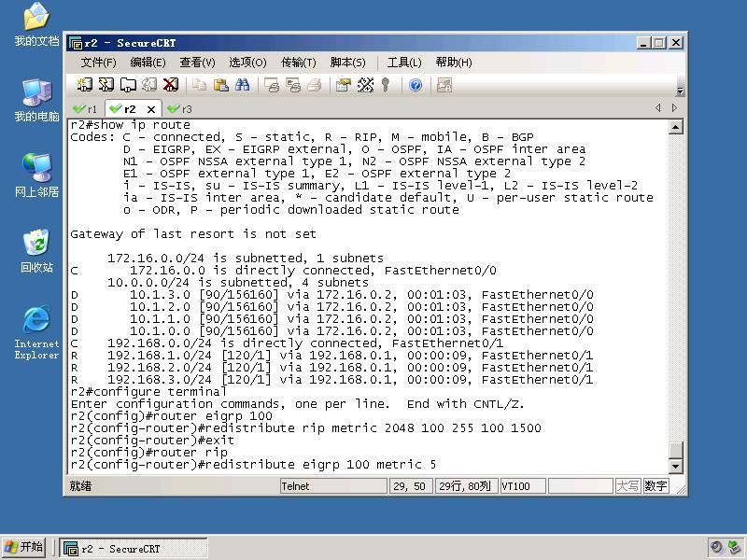Viewport: 747px width, 560px height.
Task: Click the tab scroll left arrow
Action: [x=658, y=108]
